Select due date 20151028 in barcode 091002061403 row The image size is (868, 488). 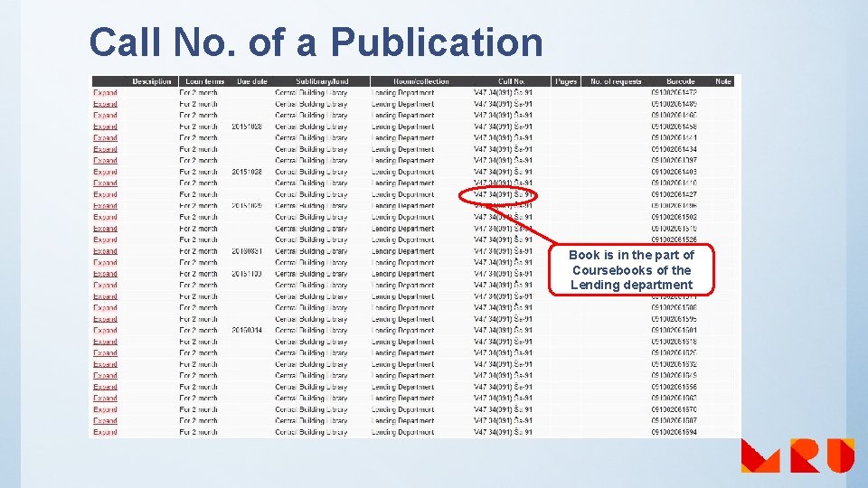coord(247,172)
